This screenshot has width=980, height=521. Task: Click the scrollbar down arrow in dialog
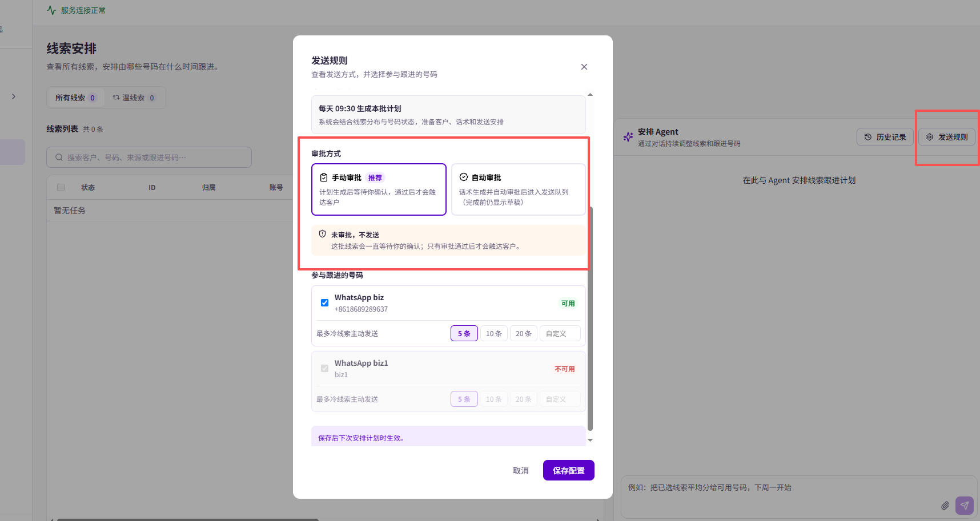(x=590, y=440)
